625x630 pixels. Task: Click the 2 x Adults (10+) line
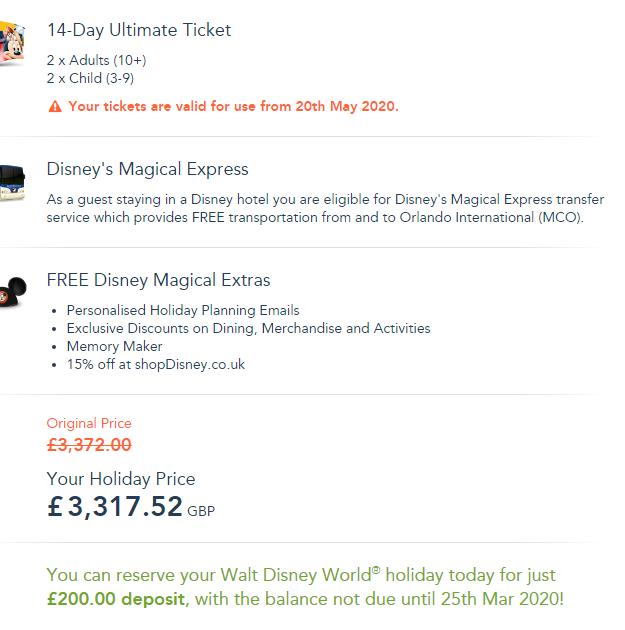[x=97, y=60]
